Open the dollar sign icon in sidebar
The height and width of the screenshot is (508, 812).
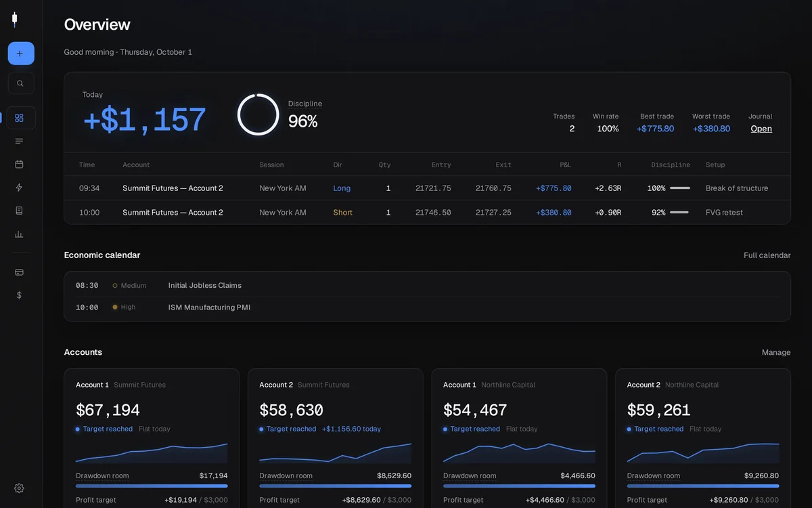pyautogui.click(x=19, y=295)
